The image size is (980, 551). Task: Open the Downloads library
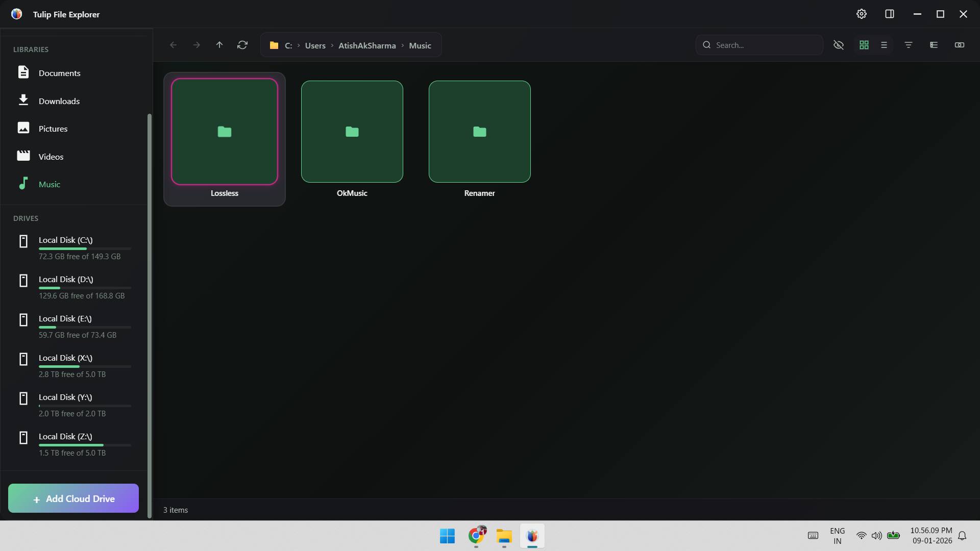pos(59,101)
